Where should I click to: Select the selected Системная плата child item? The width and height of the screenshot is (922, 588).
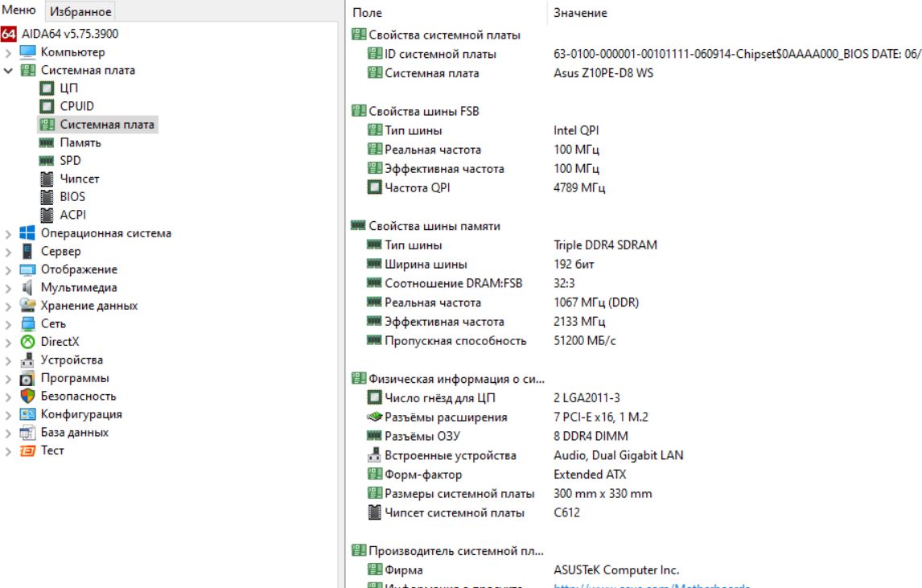point(97,124)
